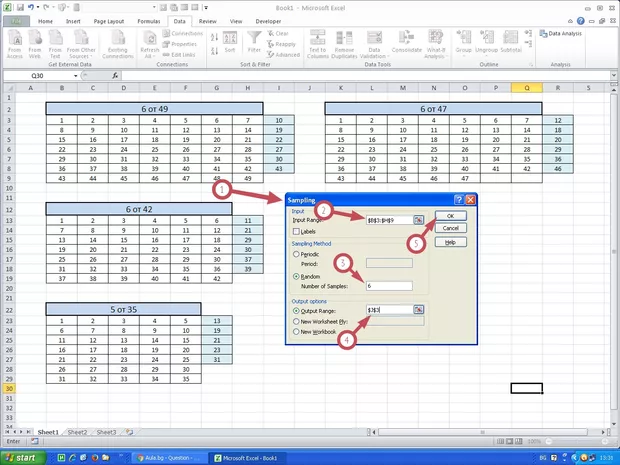
Task: Open customize quick access toolbar dropdown
Action: [x=206, y=8]
